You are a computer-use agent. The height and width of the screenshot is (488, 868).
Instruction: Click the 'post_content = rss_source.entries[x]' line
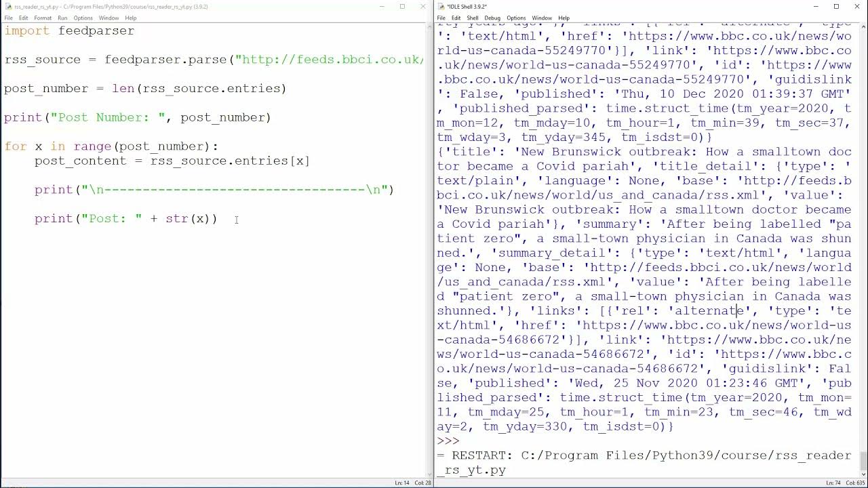point(172,161)
